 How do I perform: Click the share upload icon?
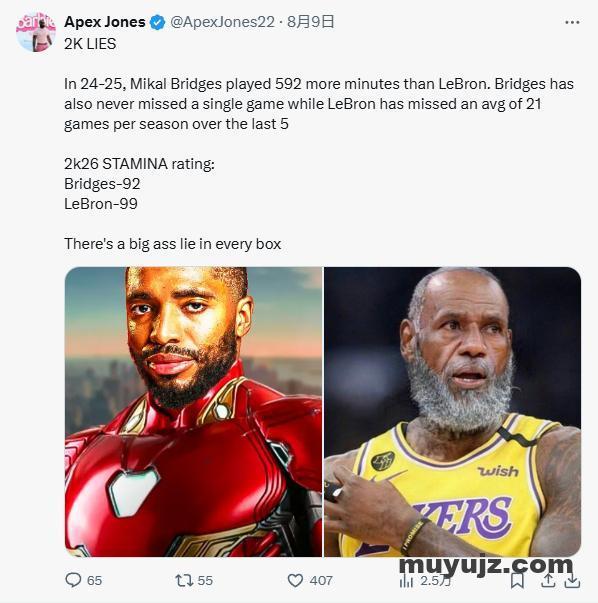548,580
